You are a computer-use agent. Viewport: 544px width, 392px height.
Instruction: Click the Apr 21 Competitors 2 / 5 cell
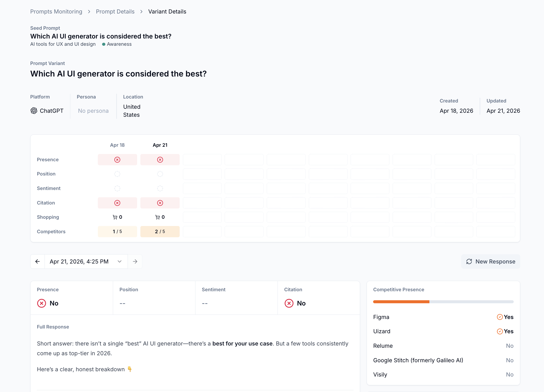(160, 231)
